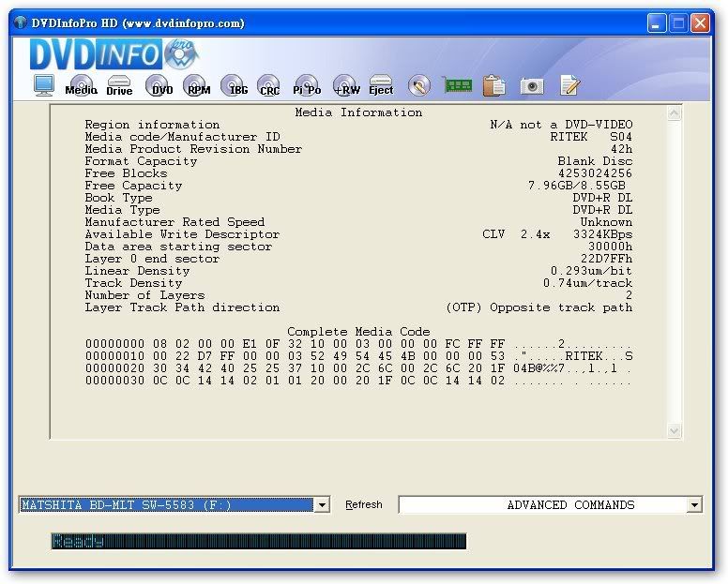Open the +RW disc tool
Viewport: 728px width, 584px height.
tap(346, 85)
